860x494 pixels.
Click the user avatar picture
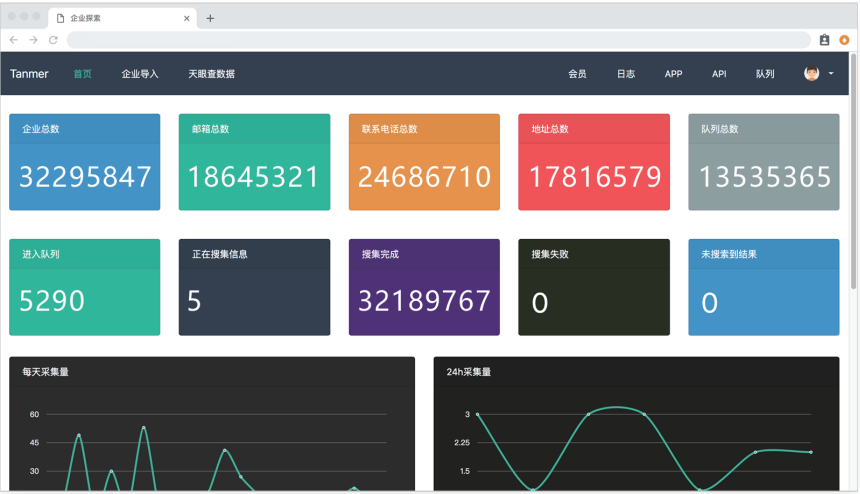[x=811, y=74]
